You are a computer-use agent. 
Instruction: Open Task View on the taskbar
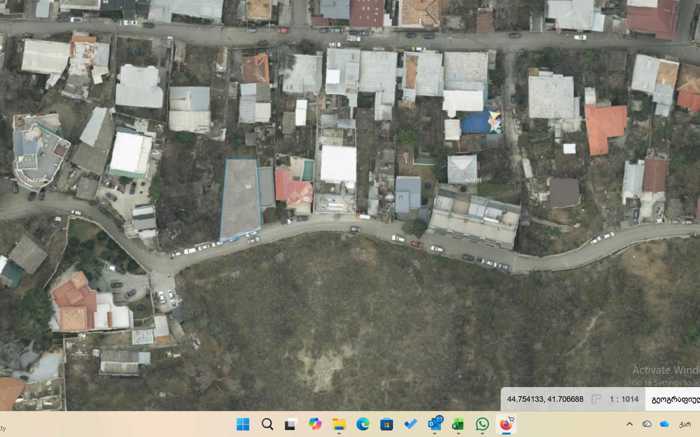click(291, 424)
